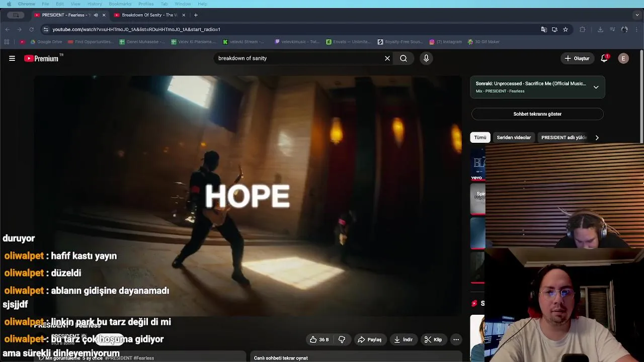Open Envato Unlimited bookmark
Screen dimensions: 644x362
pyautogui.click(x=349, y=42)
